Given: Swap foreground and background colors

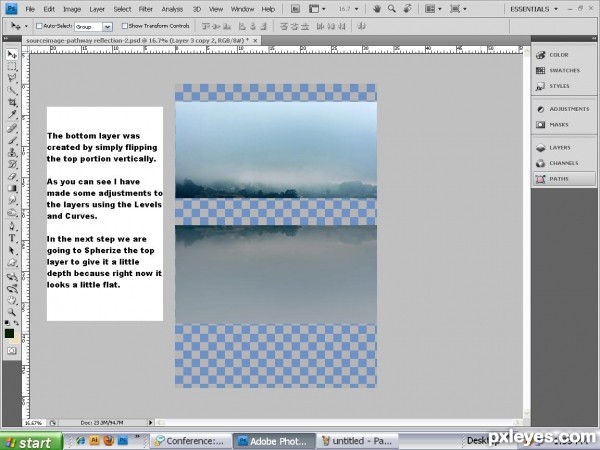Looking at the screenshot, I should point(16,323).
